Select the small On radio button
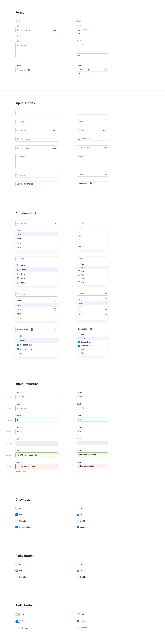 78,571
